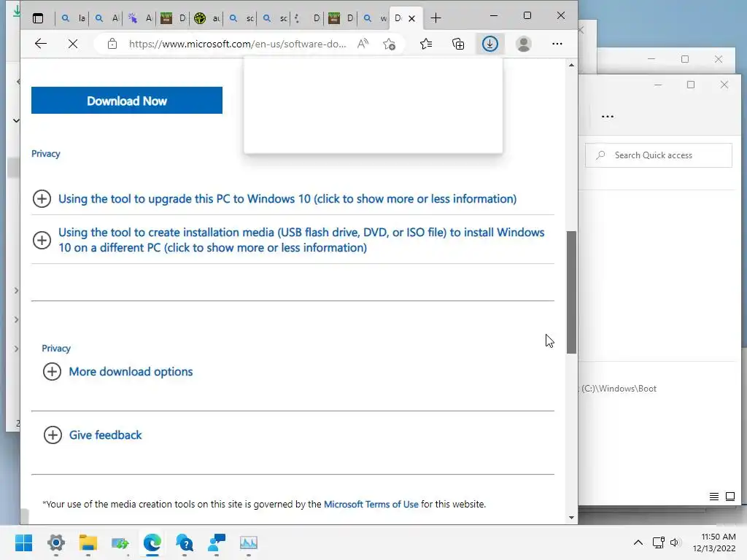Viewport: 747px width, 560px height.
Task: Open Privacy link above More download options
Action: pos(56,349)
